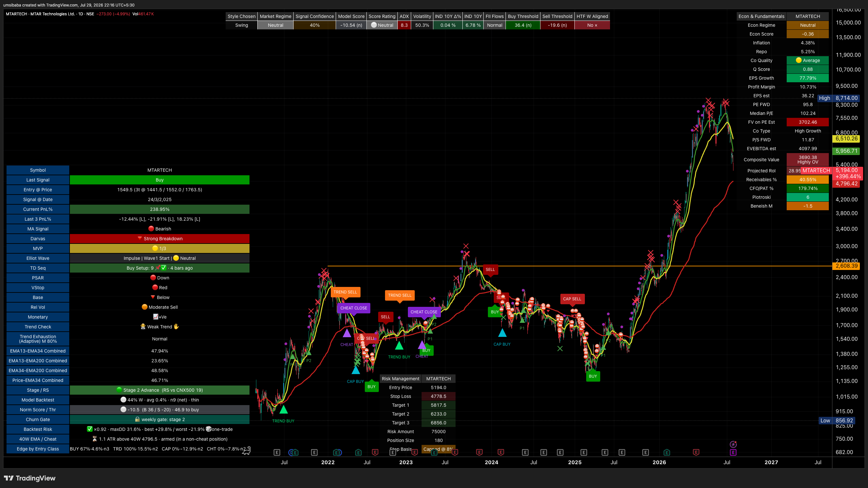
Task: Click the Low 856.92 price label
Action: click(x=837, y=421)
